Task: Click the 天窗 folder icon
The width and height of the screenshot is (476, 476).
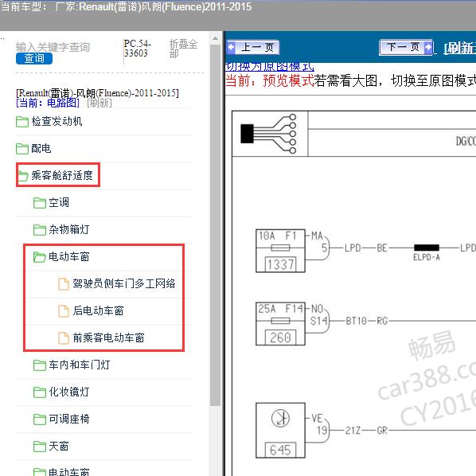Action: click(x=40, y=447)
